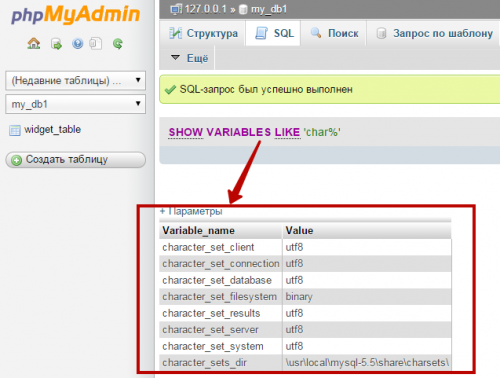This screenshot has height=378, width=500.
Task: Open the my_db1 database dropdown
Action: tap(75, 104)
